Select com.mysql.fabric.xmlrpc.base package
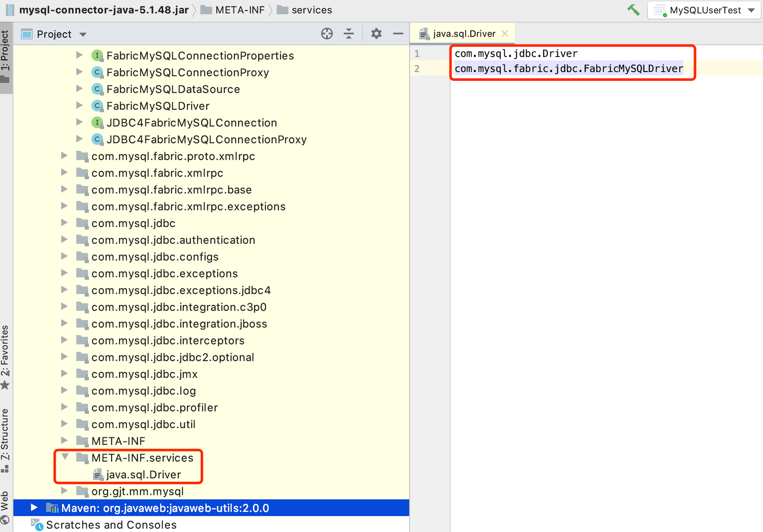 coord(171,190)
